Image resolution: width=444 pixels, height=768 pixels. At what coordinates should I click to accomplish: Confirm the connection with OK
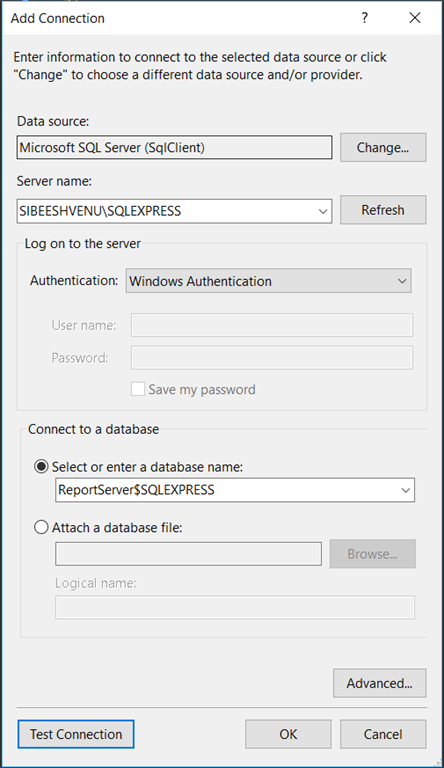coord(288,734)
